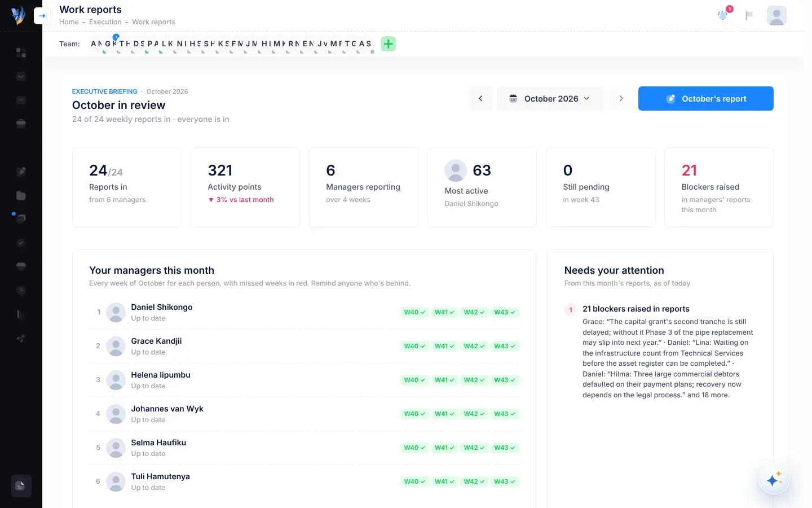The width and height of the screenshot is (812, 508).
Task: Select team member AS avatar
Action: coord(365,44)
